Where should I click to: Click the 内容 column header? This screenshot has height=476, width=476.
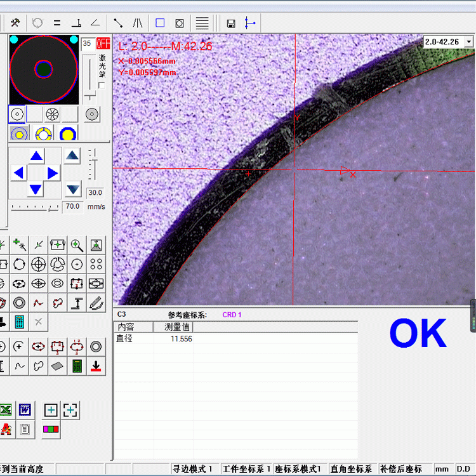(133, 327)
